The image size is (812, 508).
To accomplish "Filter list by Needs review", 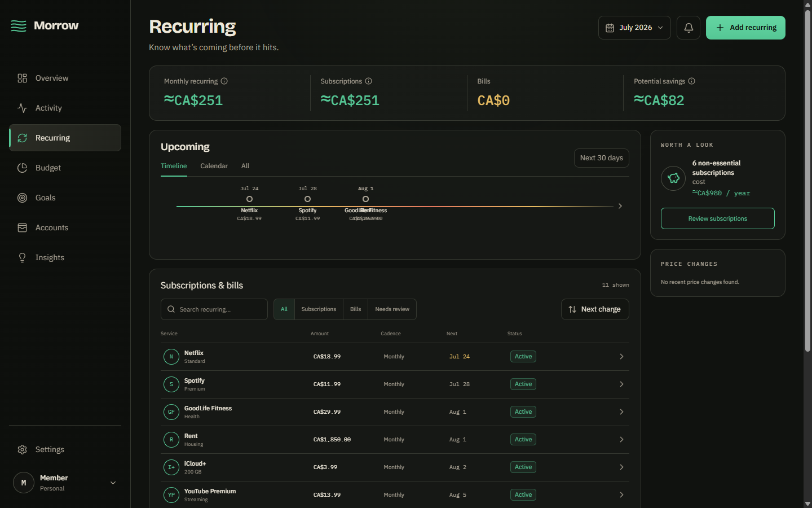I will [392, 309].
